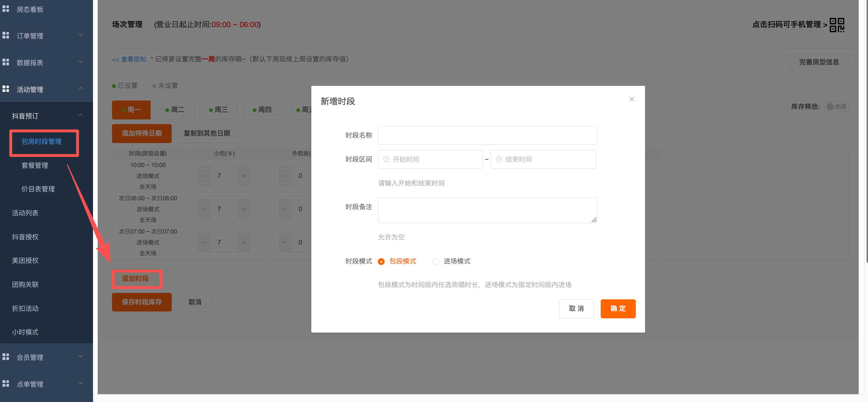The image size is (868, 402).
Task: Collapse the 活动管理 sidebar menu
Action: [x=81, y=89]
